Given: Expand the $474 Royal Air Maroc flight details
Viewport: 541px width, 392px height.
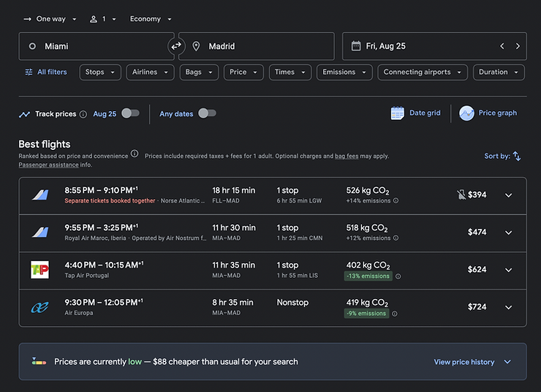Looking at the screenshot, I should point(508,233).
